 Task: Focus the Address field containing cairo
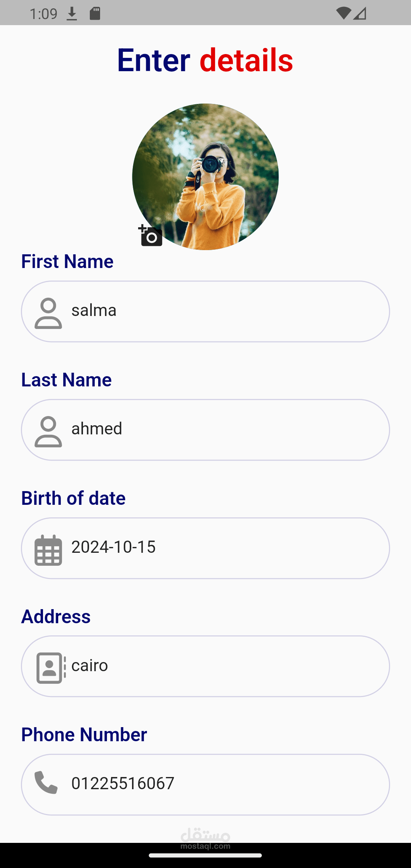point(228,666)
